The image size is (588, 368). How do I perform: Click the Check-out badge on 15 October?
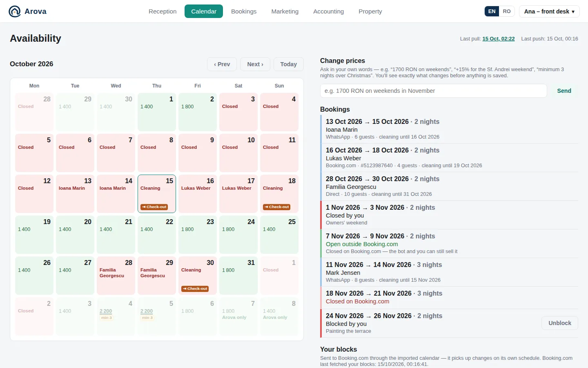pyautogui.click(x=154, y=207)
